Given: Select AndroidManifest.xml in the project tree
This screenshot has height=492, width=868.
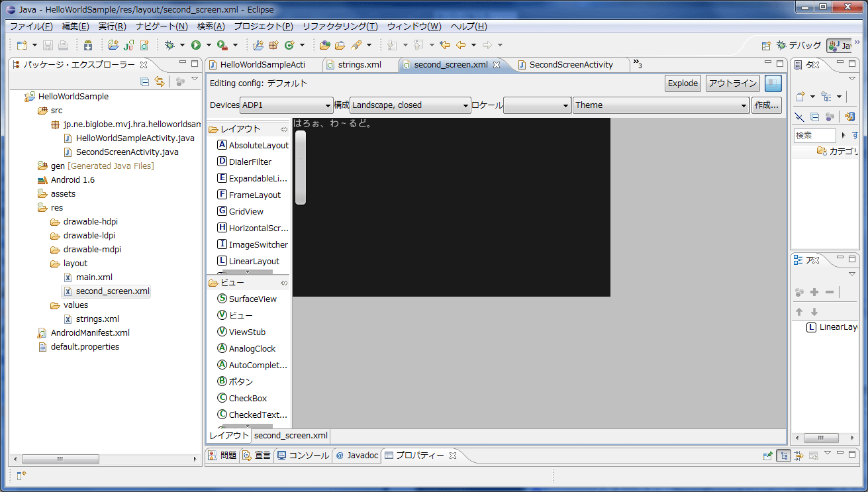Looking at the screenshot, I should click(90, 333).
